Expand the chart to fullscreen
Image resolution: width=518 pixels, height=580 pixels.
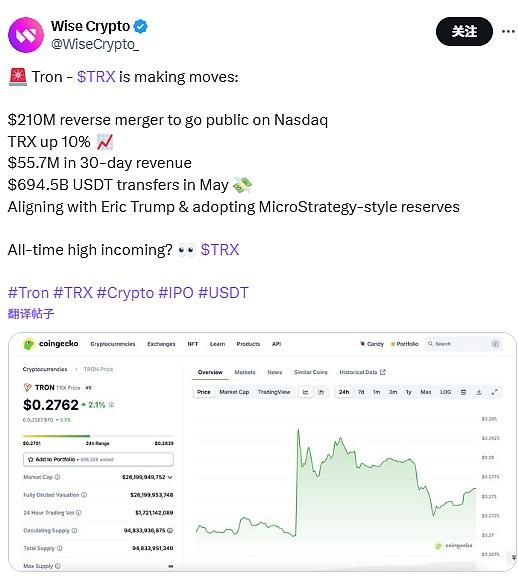[x=494, y=392]
